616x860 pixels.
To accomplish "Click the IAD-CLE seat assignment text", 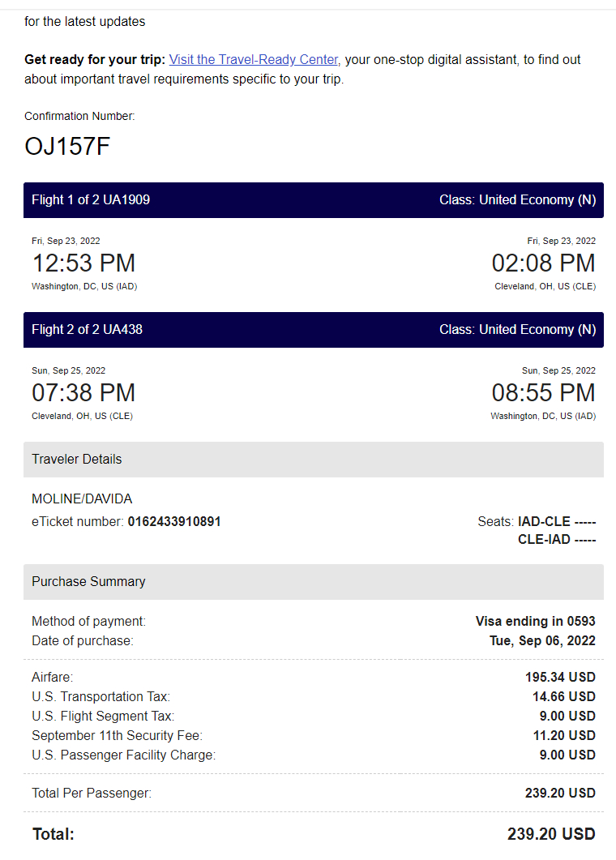I will [556, 522].
